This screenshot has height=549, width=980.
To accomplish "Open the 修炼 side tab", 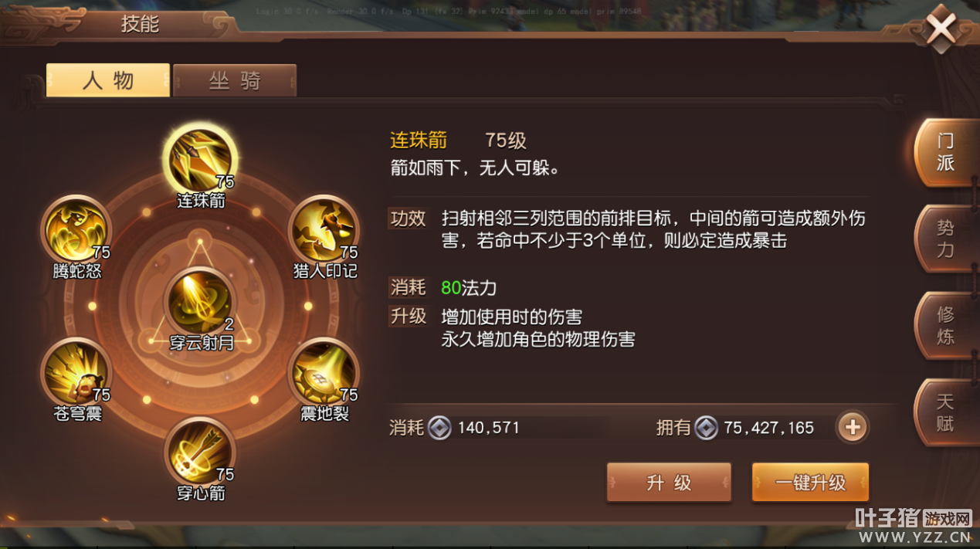I will pos(944,325).
